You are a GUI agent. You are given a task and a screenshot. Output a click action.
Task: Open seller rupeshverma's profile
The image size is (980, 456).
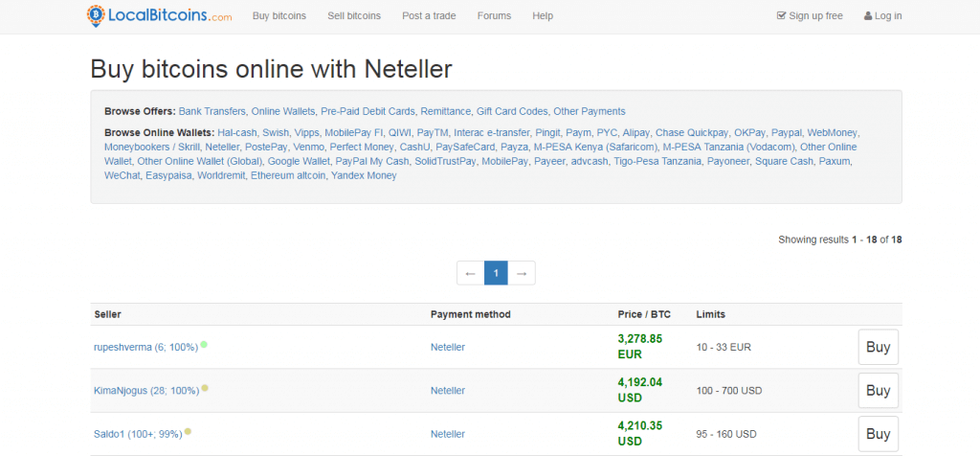tap(146, 347)
